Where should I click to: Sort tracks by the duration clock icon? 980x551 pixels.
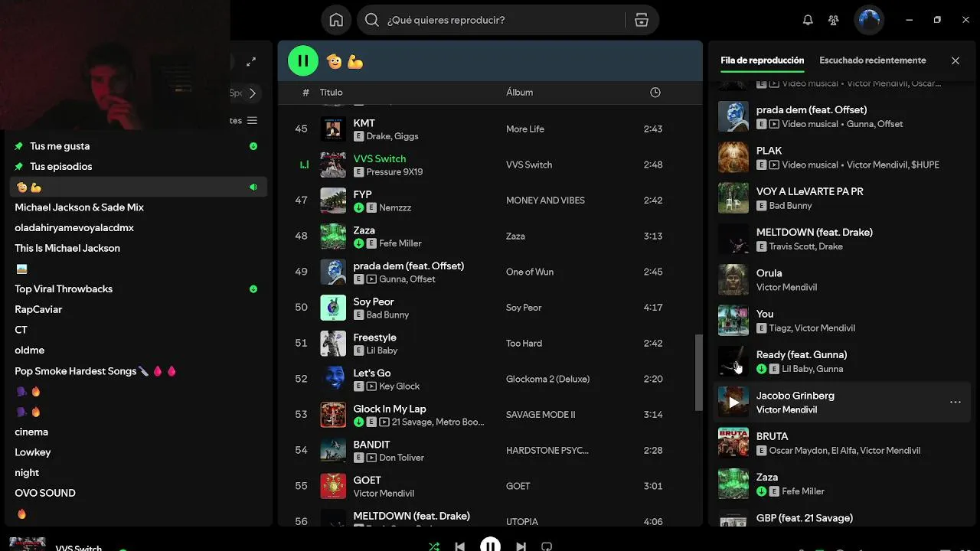(655, 92)
